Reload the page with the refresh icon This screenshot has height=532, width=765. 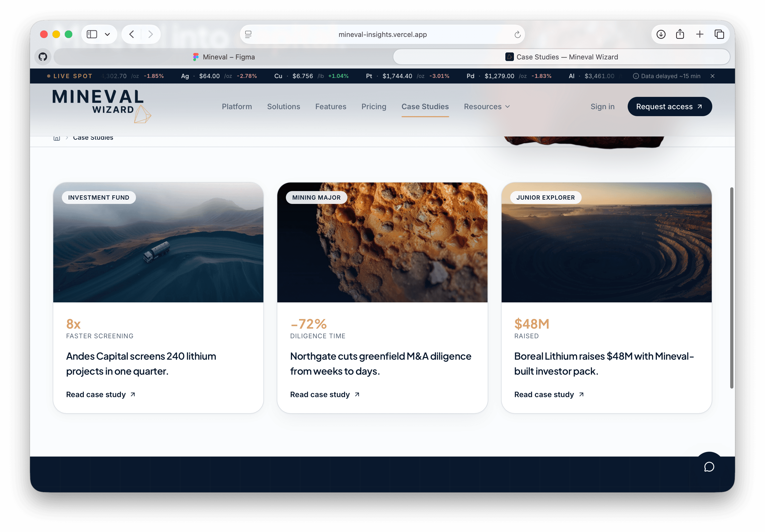tap(517, 34)
